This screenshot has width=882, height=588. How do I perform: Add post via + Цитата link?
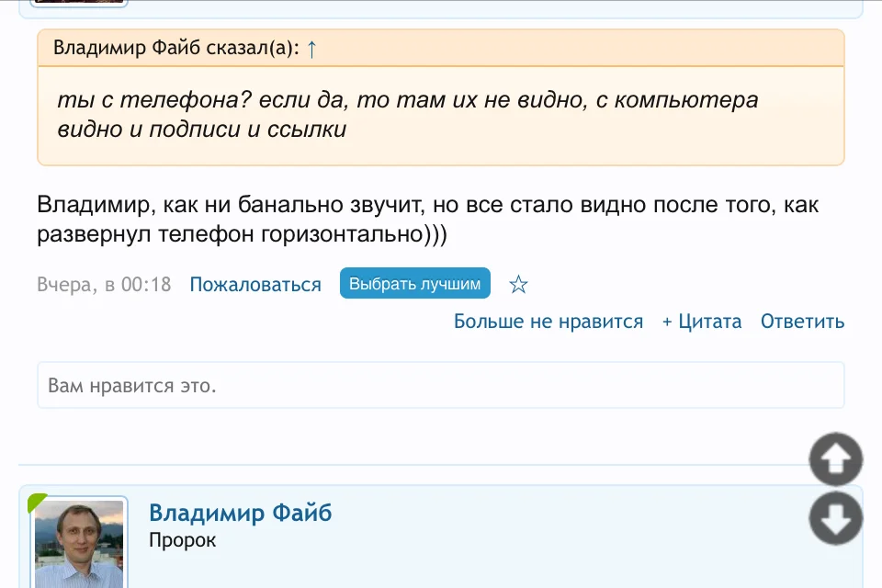point(702,322)
